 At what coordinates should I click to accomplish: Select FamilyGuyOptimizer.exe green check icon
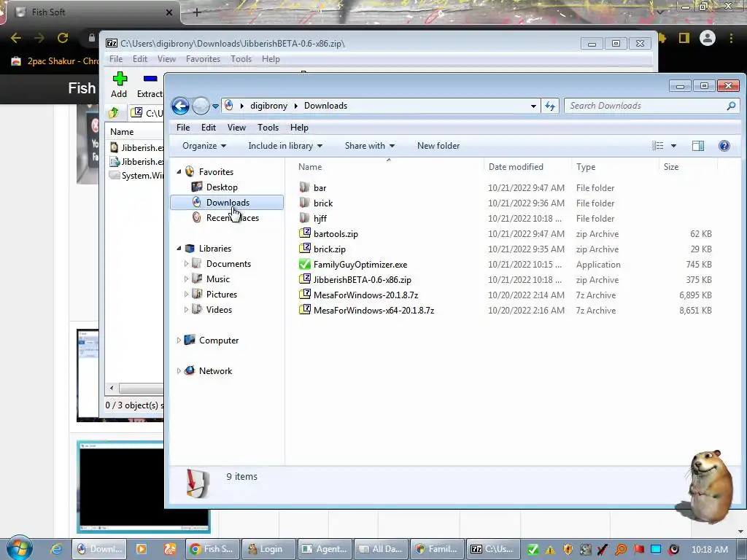pyautogui.click(x=304, y=264)
